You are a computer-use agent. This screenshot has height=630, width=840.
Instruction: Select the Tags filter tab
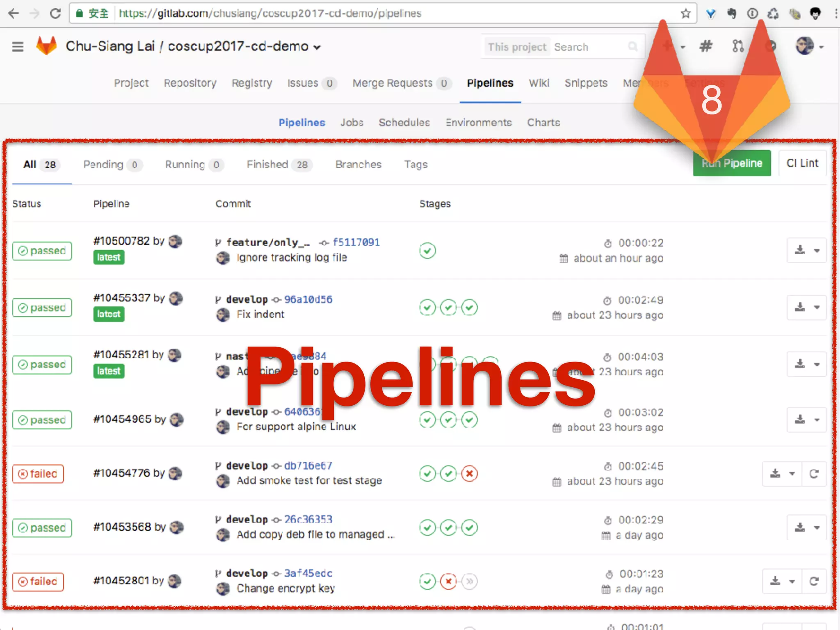(415, 164)
